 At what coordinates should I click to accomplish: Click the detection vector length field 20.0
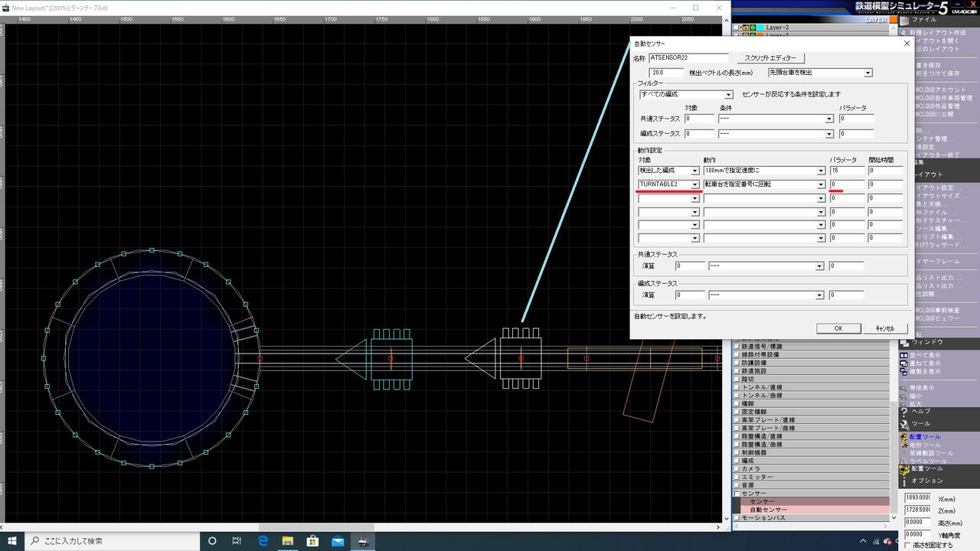665,73
